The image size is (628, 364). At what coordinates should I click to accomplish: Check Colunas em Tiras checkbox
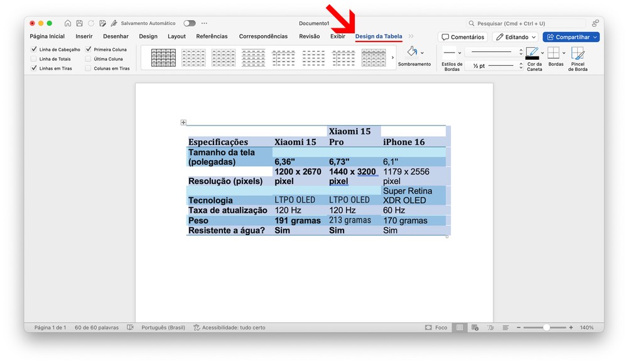pyautogui.click(x=89, y=68)
